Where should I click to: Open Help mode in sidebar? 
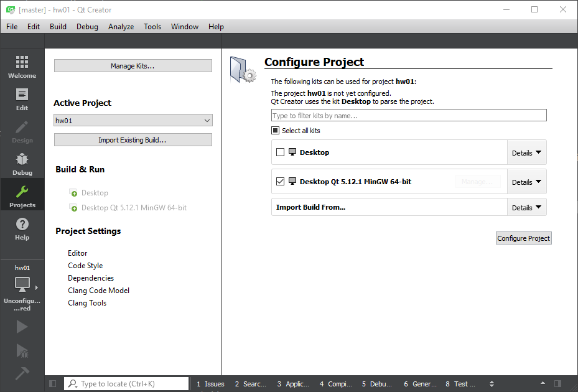point(22,228)
